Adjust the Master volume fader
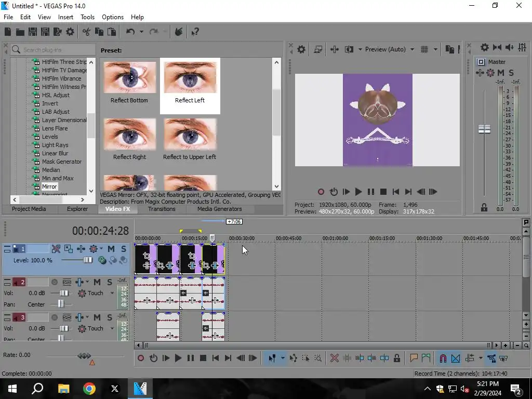 [485, 129]
